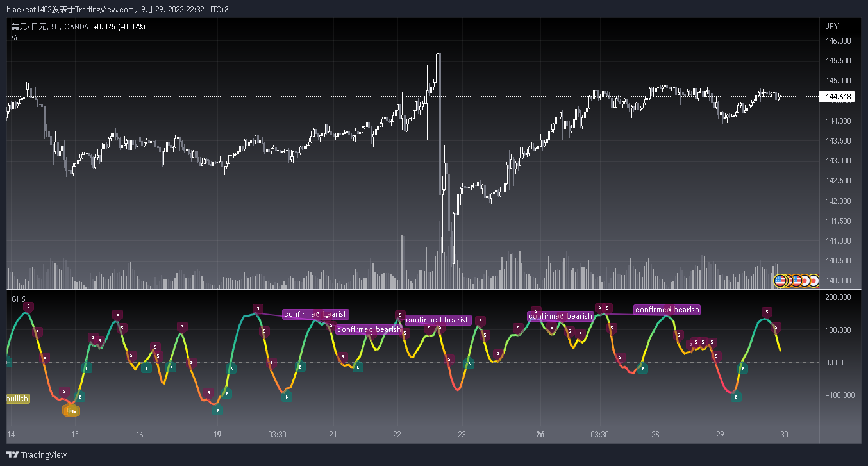This screenshot has height=466, width=868.
Task: Click date 16 on time axis
Action: 140,435
